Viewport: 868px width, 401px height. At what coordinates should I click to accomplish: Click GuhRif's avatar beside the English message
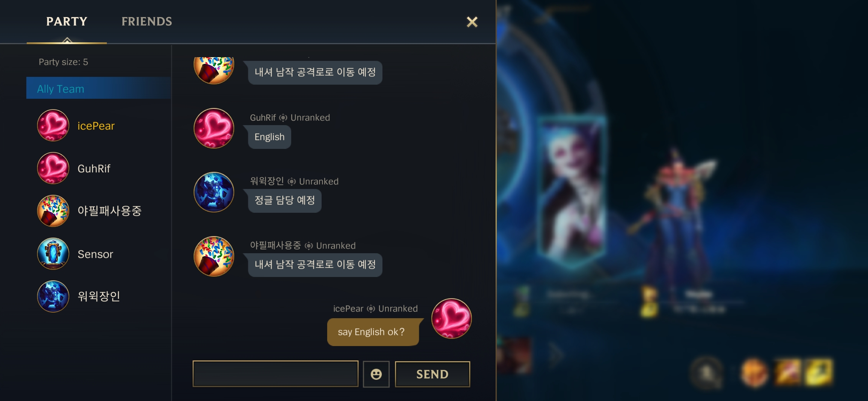point(214,128)
